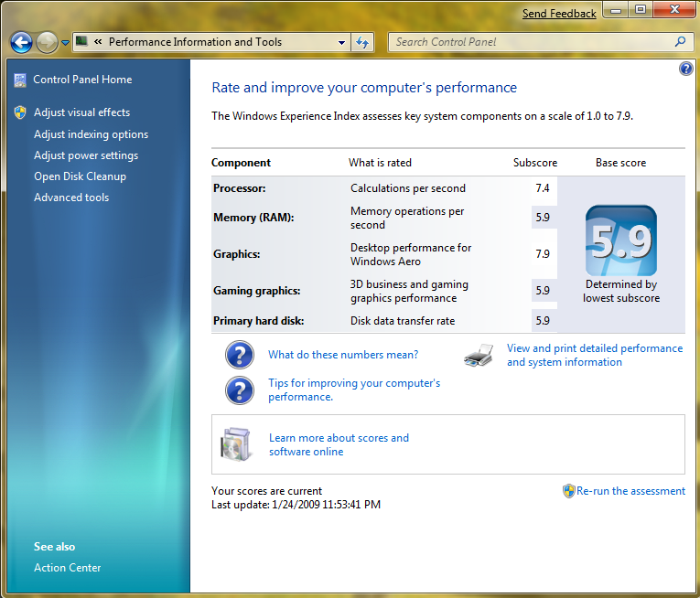The image size is (700, 598).
Task: Select the 'Primary hard disk:' row label
Action: tap(258, 321)
